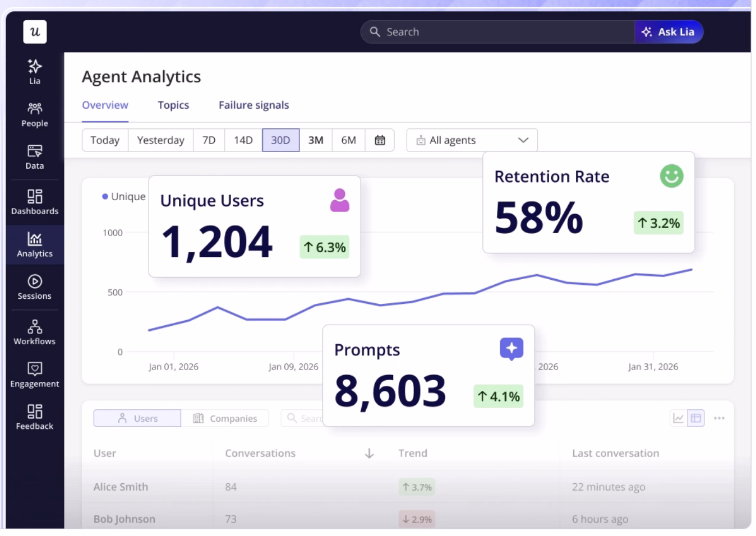Click the Conversations column header

260,453
